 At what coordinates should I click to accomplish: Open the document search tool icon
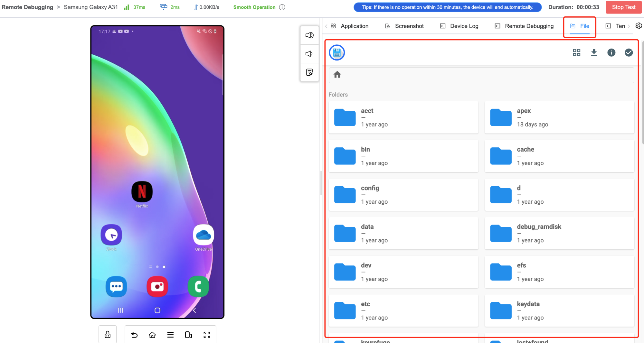pos(309,72)
